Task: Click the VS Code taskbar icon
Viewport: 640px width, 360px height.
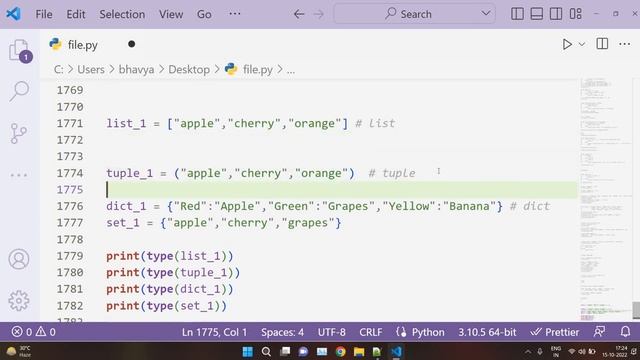Action: 396,351
